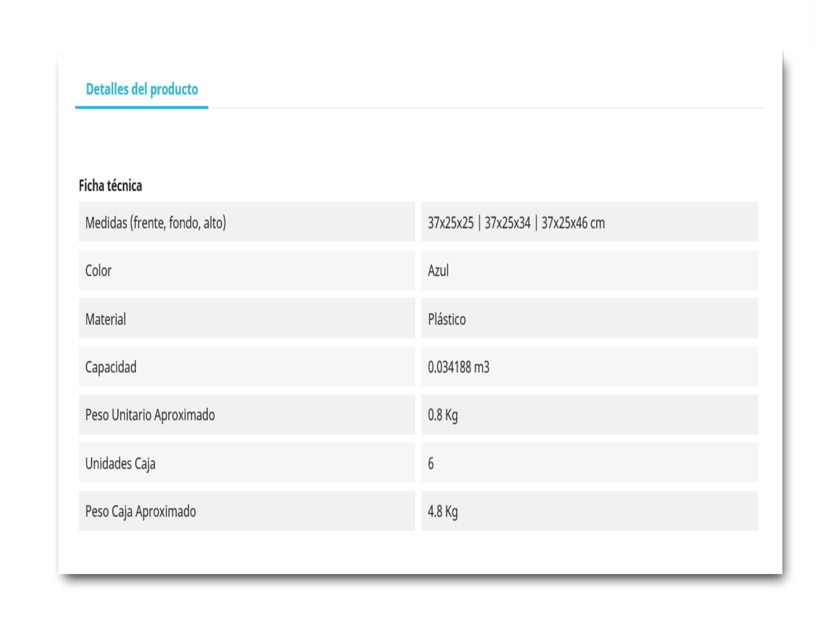Click the 37x25x46 cm measurement text
Screen dimensions: 840x630
point(573,223)
